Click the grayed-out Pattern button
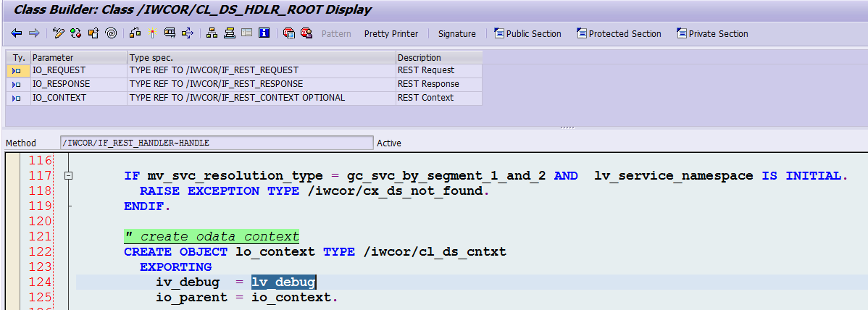The width and height of the screenshot is (868, 310). 336,34
